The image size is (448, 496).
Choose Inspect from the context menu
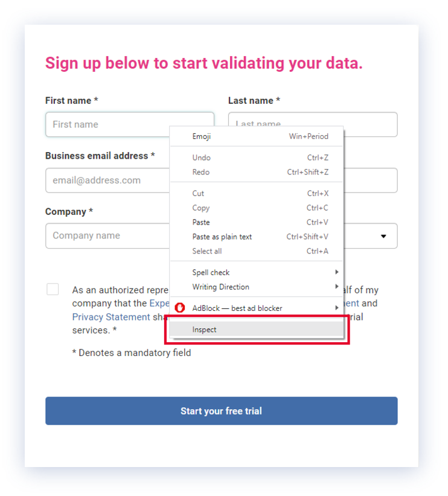(x=204, y=329)
